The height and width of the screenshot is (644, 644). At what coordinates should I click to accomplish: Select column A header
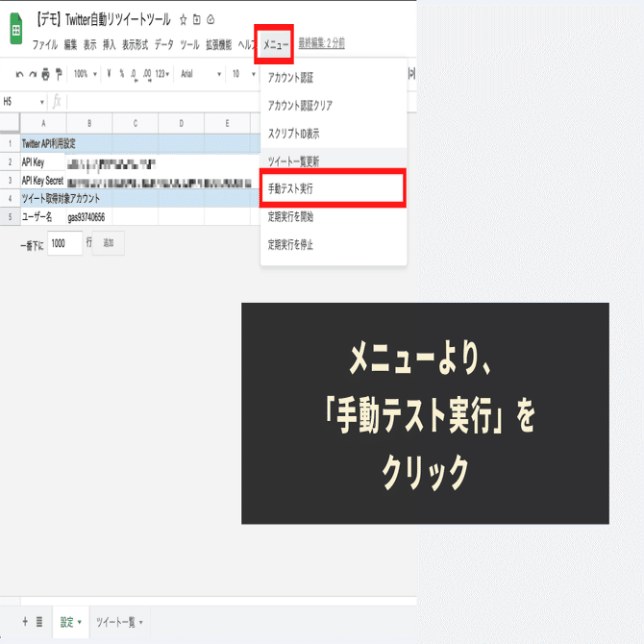click(x=43, y=123)
